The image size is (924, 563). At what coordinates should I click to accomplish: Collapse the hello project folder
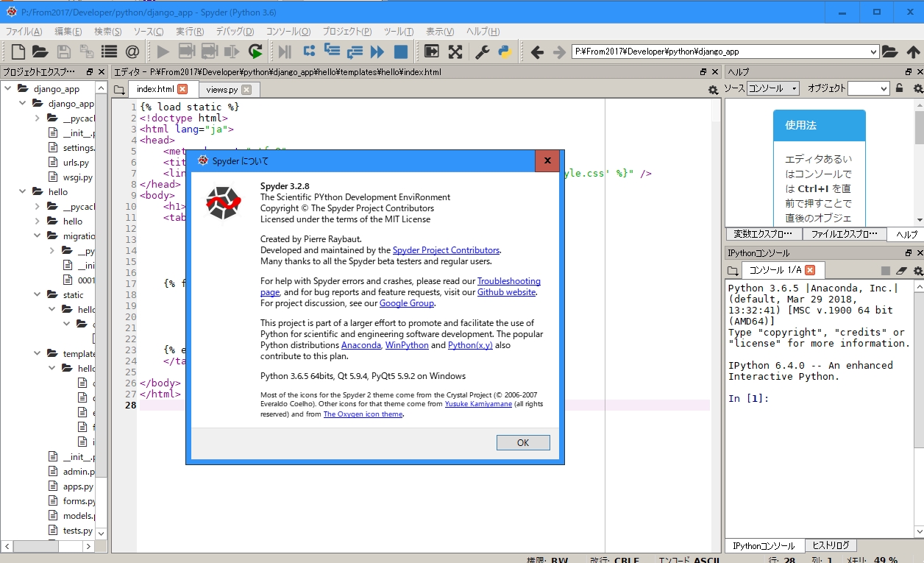pos(24,191)
